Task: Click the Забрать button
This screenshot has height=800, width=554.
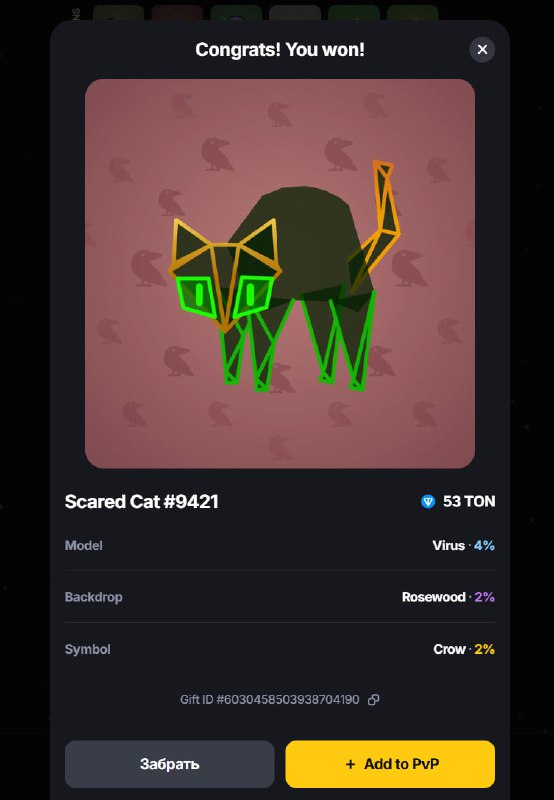Action: pos(169,764)
